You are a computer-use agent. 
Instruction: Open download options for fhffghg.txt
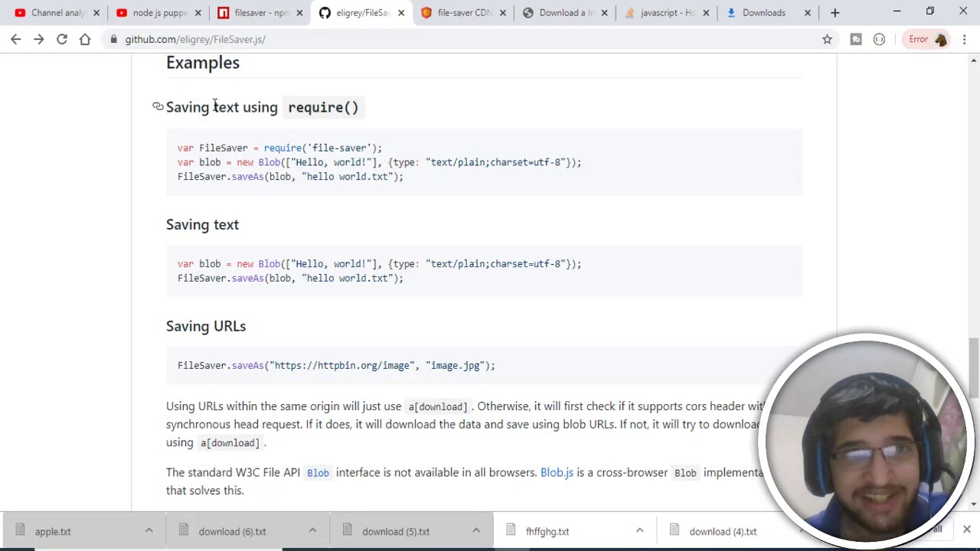pos(639,531)
